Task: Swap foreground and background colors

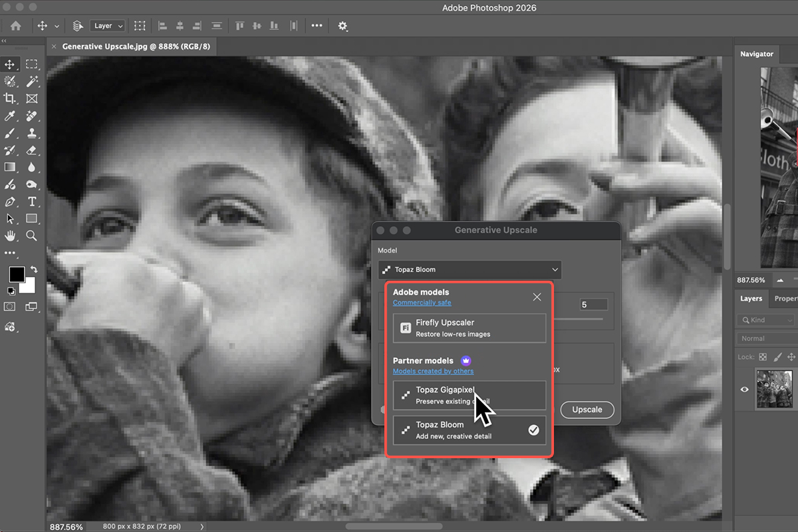Action: coord(34,270)
